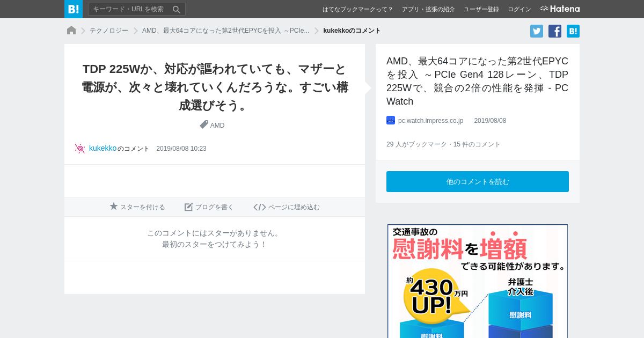
Task: Share on Facebook icon
Action: (555, 31)
